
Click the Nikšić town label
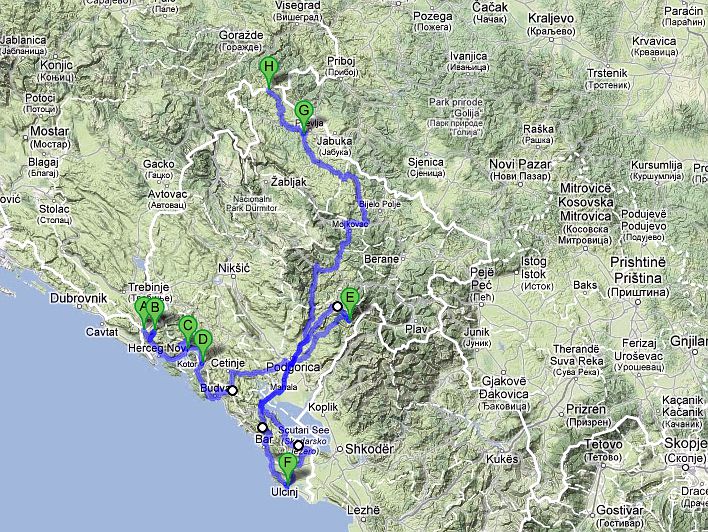[x=234, y=268]
